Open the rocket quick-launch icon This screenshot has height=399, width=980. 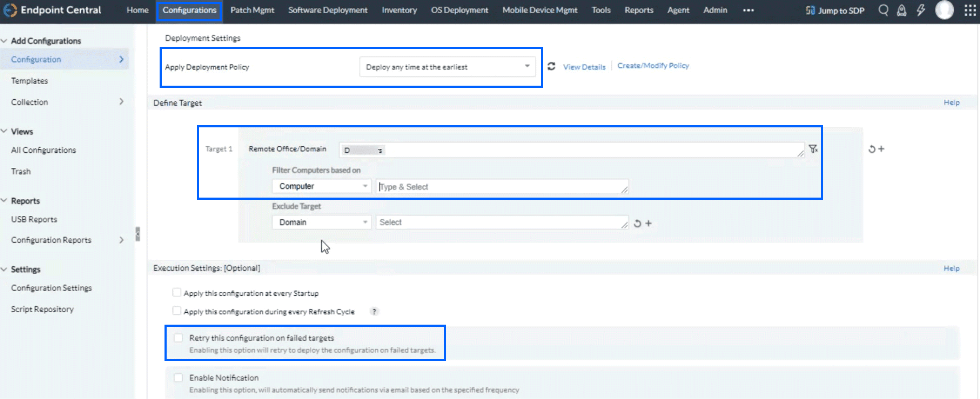[901, 10]
